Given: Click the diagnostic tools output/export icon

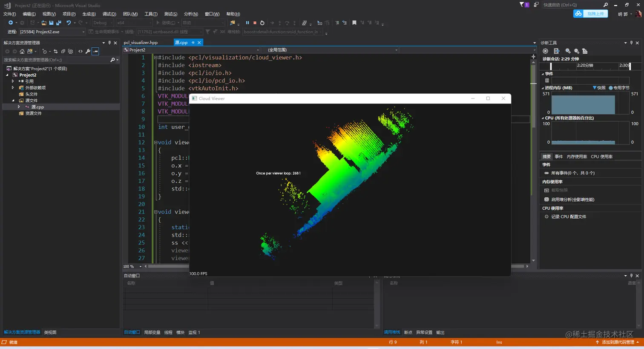Looking at the screenshot, I should (556, 51).
